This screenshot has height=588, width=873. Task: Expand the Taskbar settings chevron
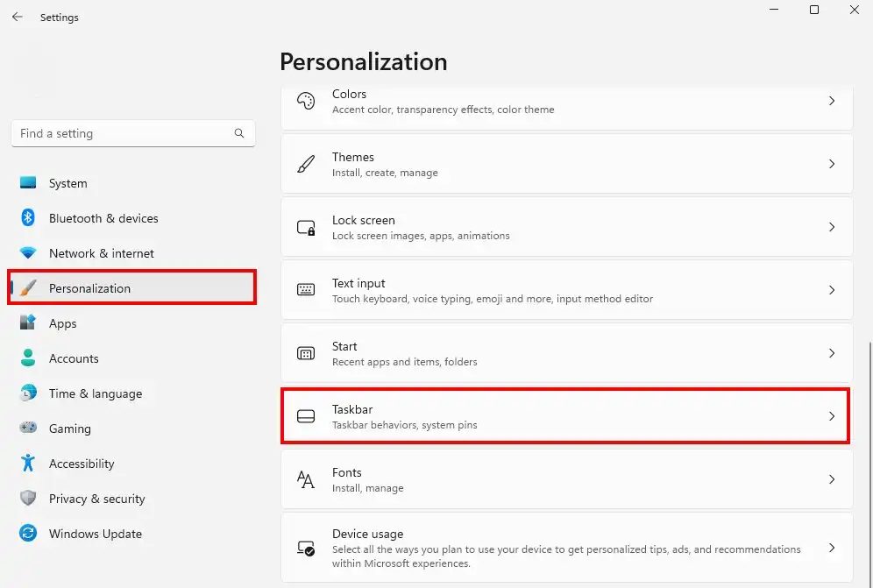point(831,416)
